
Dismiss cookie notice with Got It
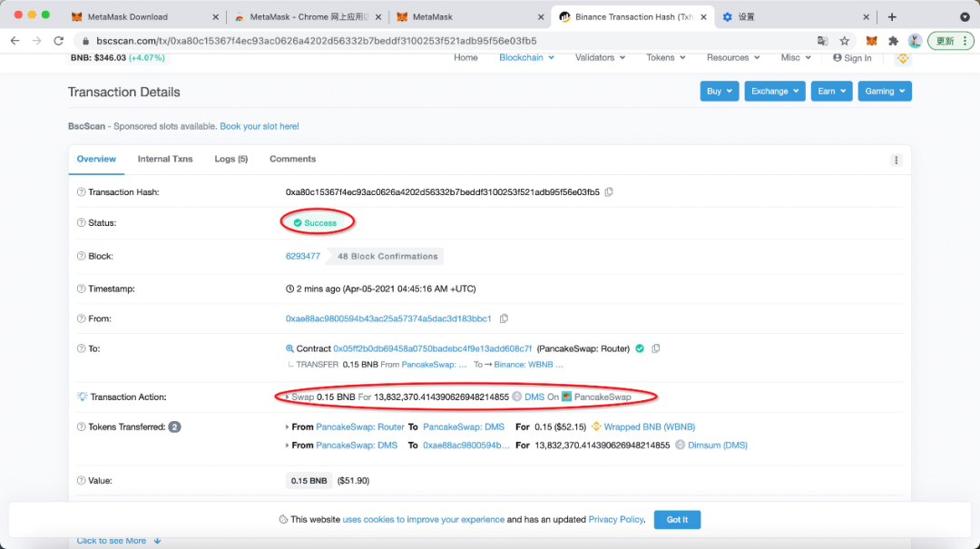point(677,520)
